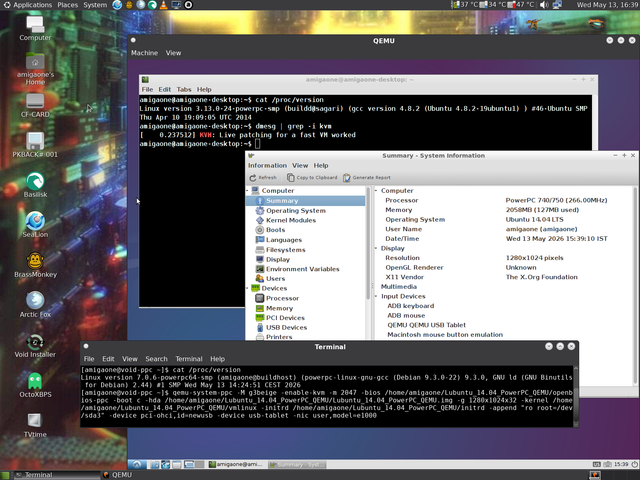Click the VLC cone icon in top panel
Viewport: 640px width, 480px height.
(164, 5)
